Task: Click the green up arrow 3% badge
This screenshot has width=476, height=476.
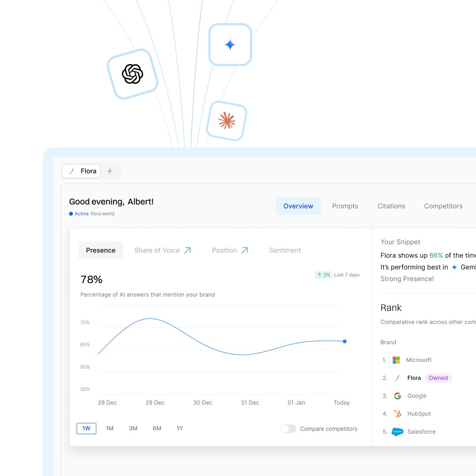Action: (x=324, y=275)
